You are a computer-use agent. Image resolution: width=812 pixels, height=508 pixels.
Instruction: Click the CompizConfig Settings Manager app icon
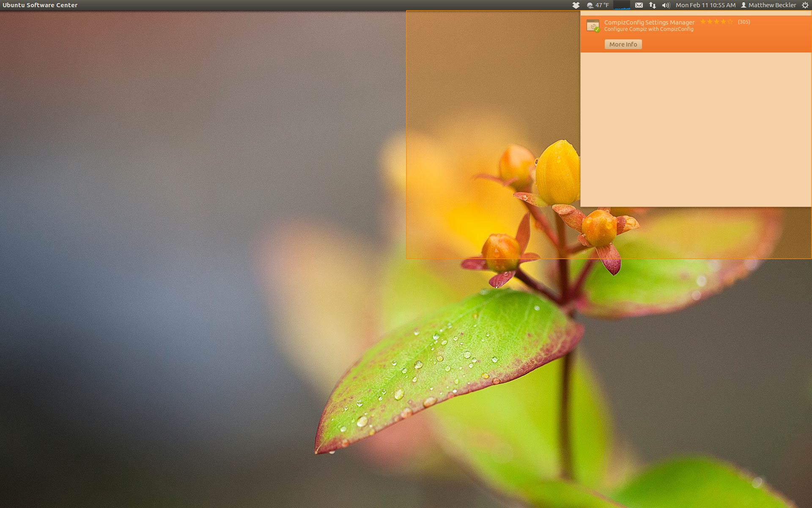tap(593, 26)
